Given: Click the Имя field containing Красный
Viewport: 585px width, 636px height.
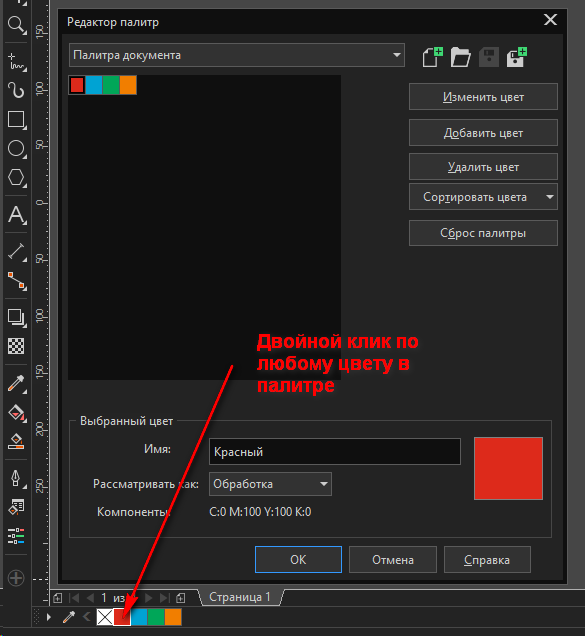Looking at the screenshot, I should click(x=335, y=451).
